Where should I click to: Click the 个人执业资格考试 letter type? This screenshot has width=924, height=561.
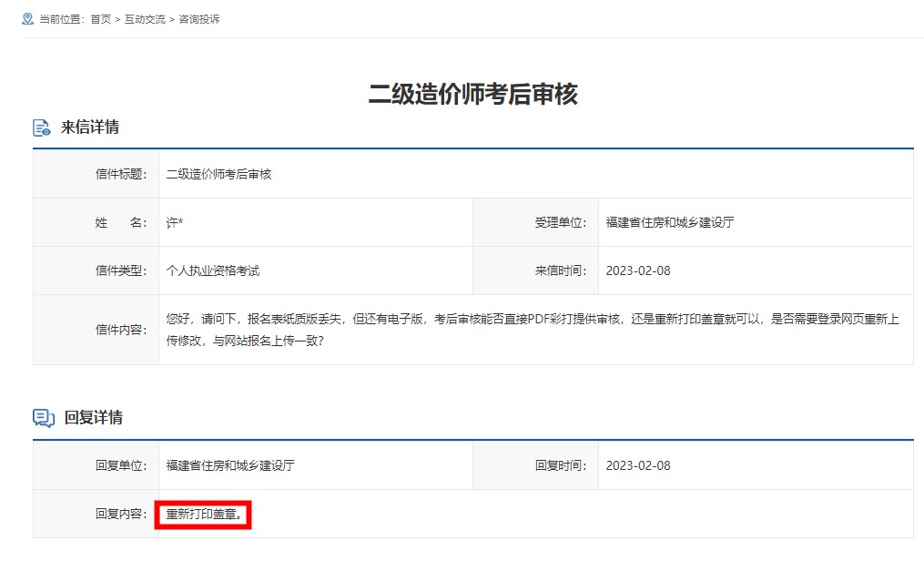(213, 270)
